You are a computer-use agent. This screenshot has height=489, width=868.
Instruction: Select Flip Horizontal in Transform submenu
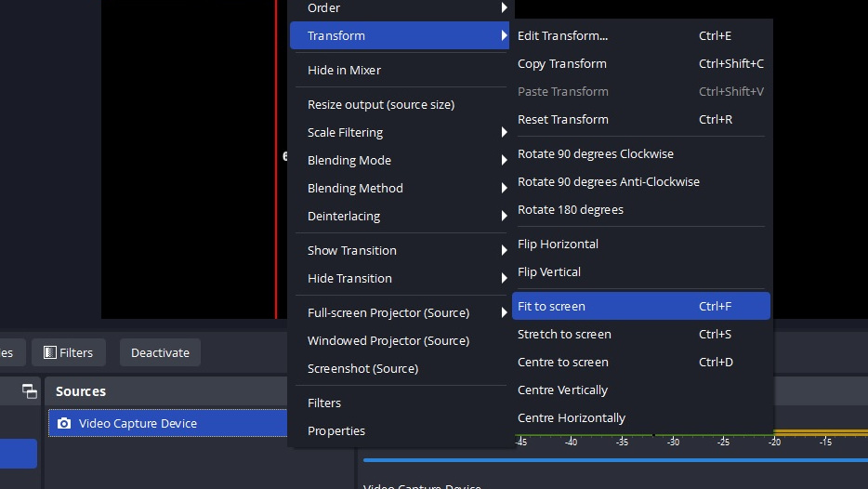558,244
